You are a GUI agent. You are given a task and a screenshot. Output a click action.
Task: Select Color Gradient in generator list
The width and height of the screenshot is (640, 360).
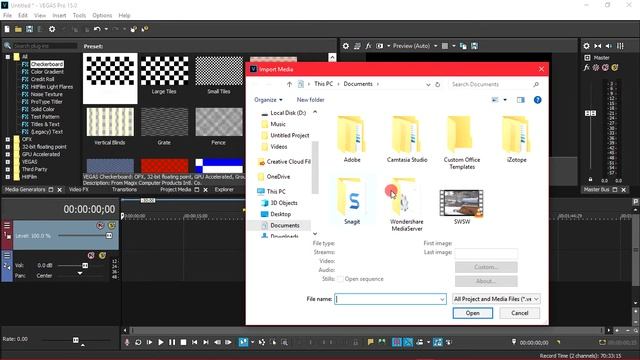[47, 72]
